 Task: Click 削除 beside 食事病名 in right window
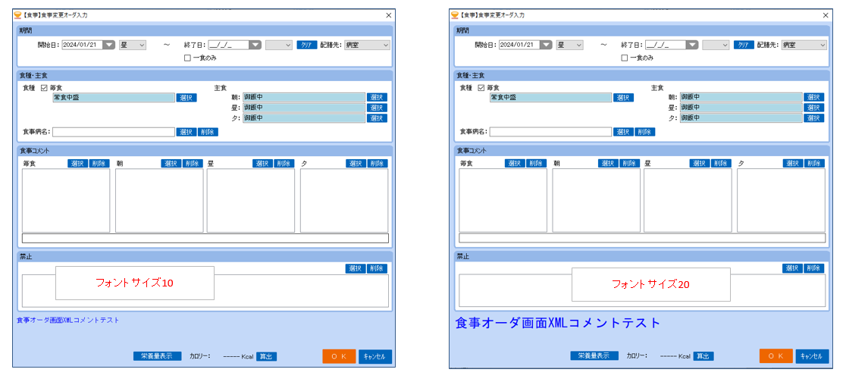(645, 132)
